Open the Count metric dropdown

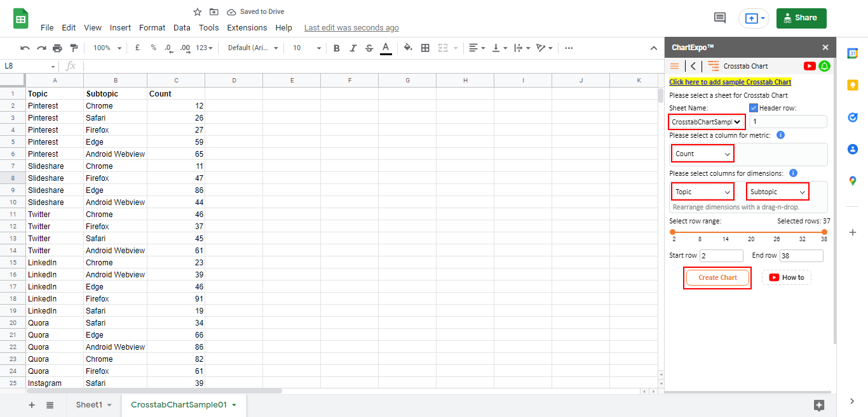(x=703, y=154)
